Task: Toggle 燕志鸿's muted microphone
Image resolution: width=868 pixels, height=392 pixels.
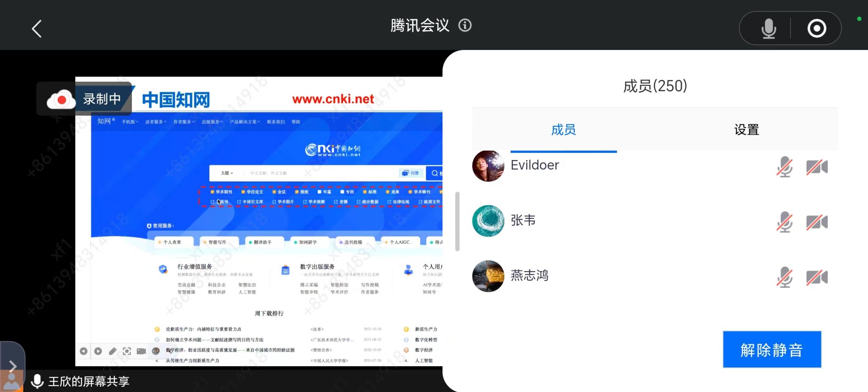Action: tap(785, 277)
